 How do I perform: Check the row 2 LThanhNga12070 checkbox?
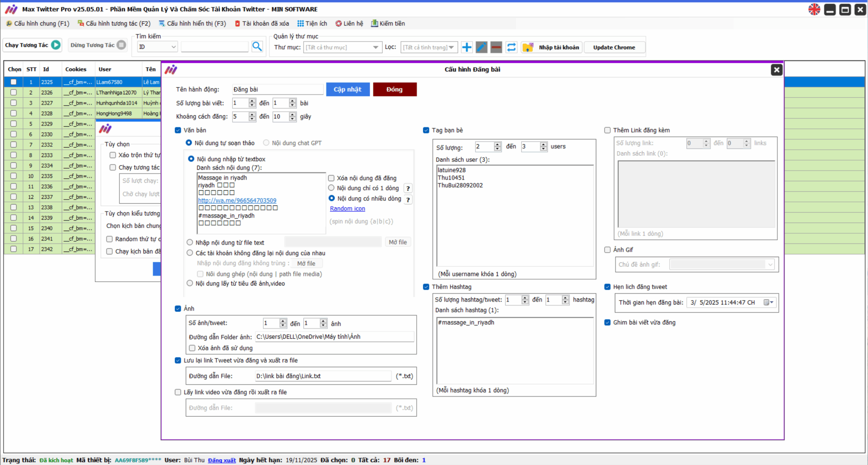click(14, 92)
